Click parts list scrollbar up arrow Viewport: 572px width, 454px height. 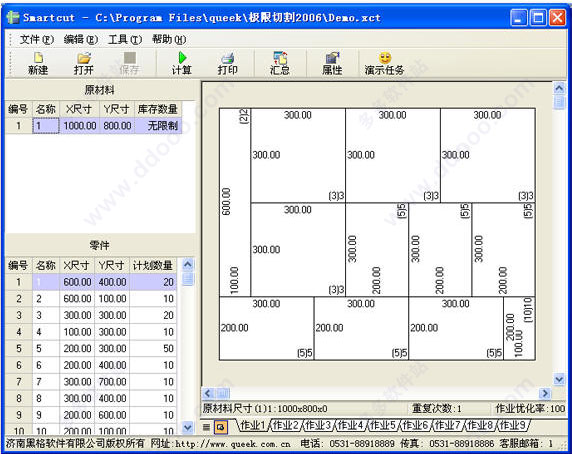click(x=188, y=264)
